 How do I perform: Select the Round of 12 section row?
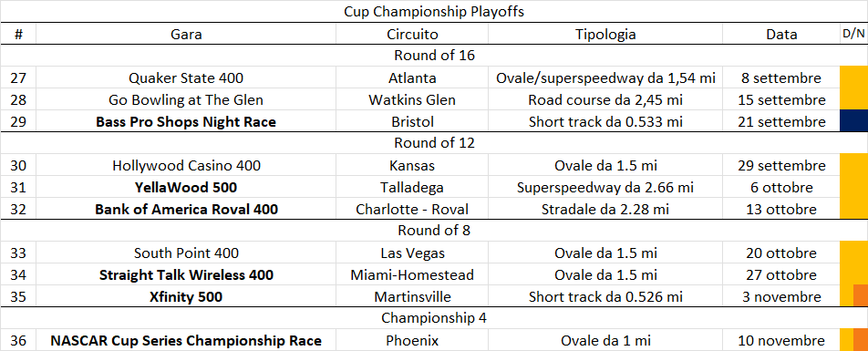[x=434, y=143]
